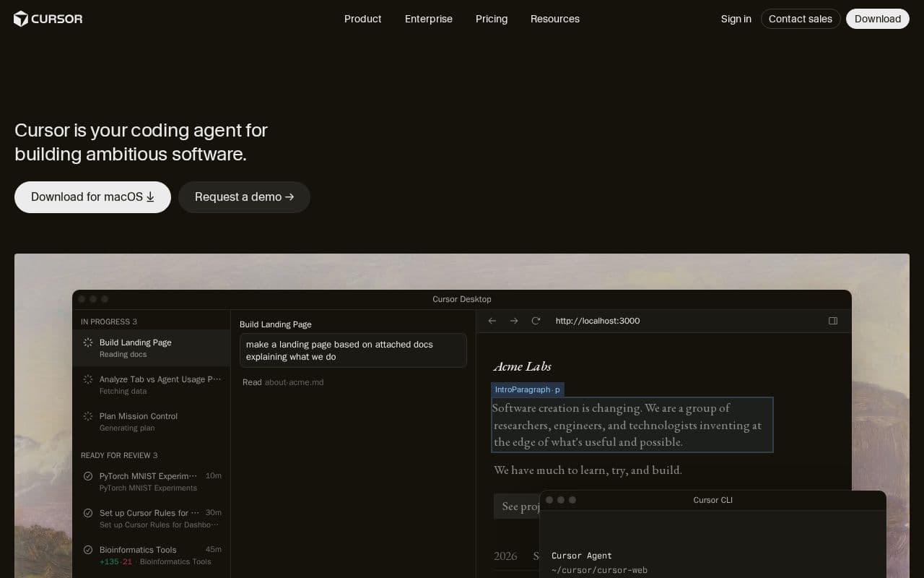Click the localhost:3000 address field

click(x=598, y=321)
